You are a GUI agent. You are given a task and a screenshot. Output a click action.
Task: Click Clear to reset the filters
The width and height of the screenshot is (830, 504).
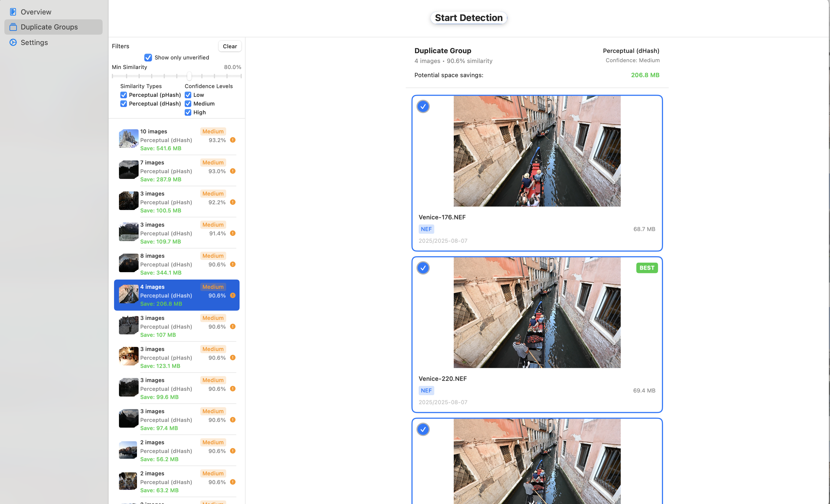click(x=230, y=46)
